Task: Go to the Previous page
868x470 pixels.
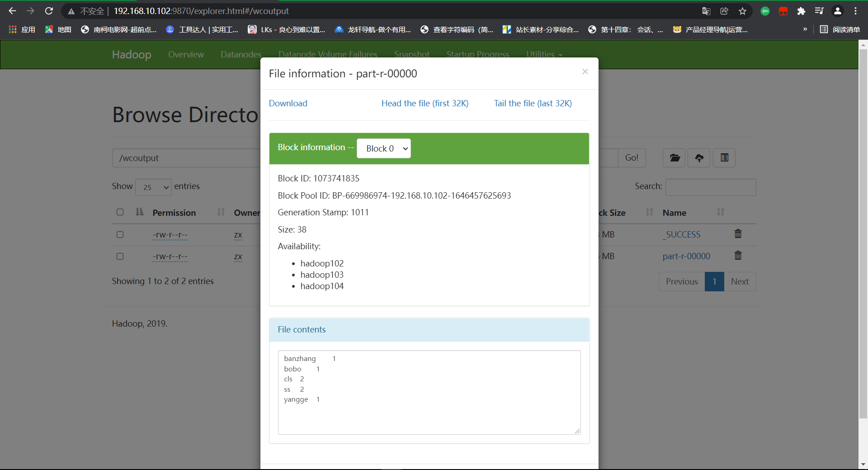Action: (x=682, y=281)
